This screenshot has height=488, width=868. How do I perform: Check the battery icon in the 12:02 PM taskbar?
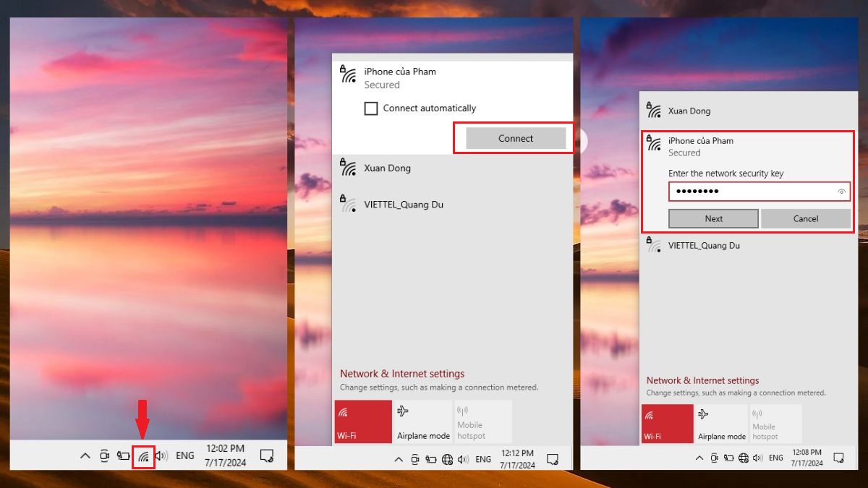click(123, 456)
